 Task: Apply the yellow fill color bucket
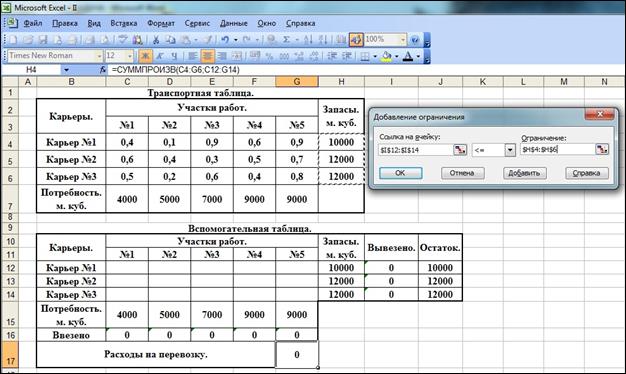pyautogui.click(x=386, y=56)
